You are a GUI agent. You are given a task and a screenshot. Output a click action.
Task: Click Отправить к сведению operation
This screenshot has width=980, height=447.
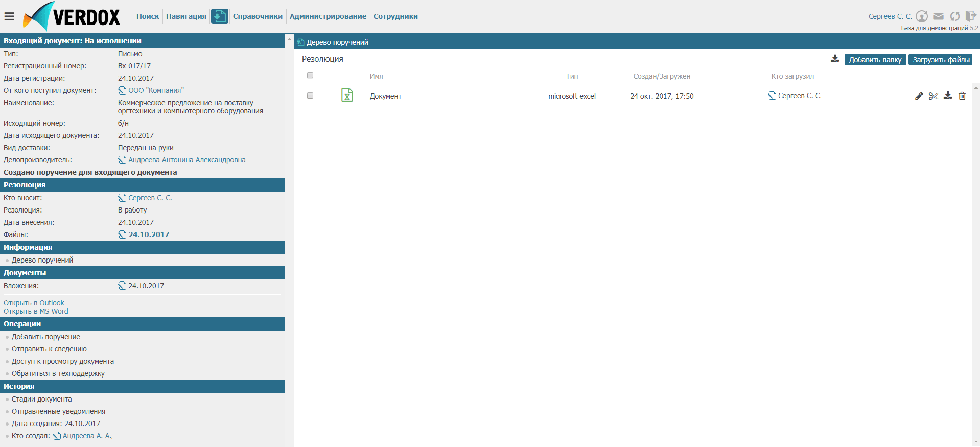tap(49, 349)
